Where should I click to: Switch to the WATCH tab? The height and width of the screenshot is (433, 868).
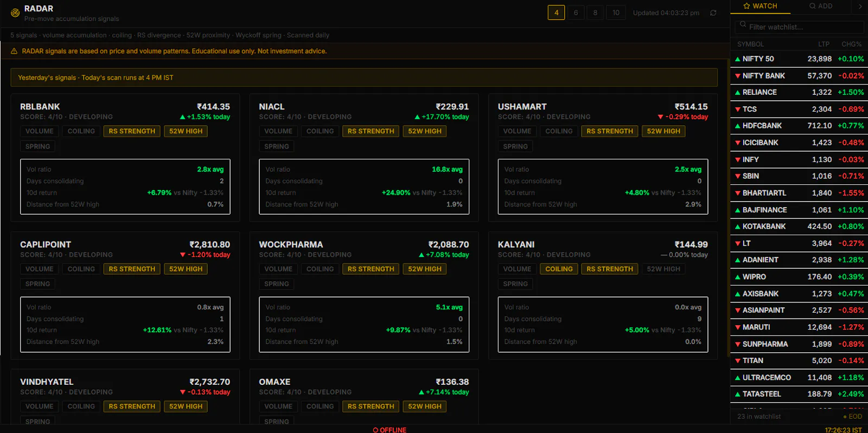[760, 6]
